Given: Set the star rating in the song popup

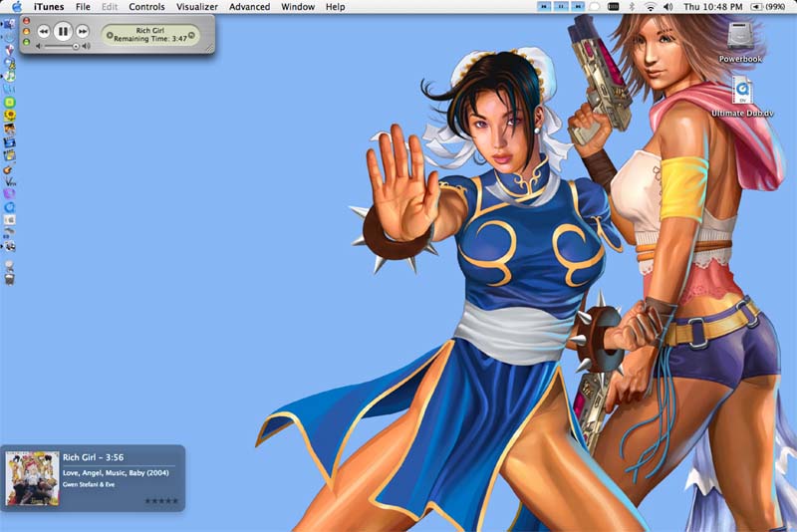Looking at the screenshot, I should pos(161,501).
